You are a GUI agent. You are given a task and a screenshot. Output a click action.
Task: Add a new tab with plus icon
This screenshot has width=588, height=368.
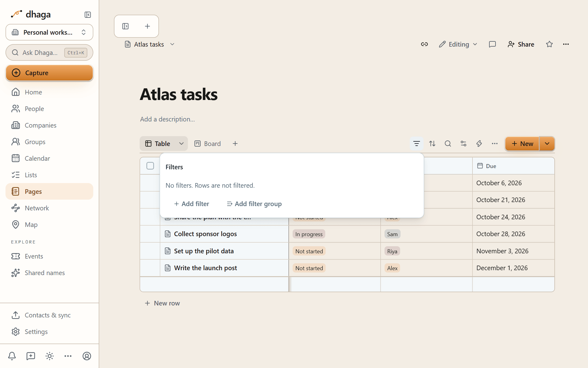pyautogui.click(x=147, y=26)
